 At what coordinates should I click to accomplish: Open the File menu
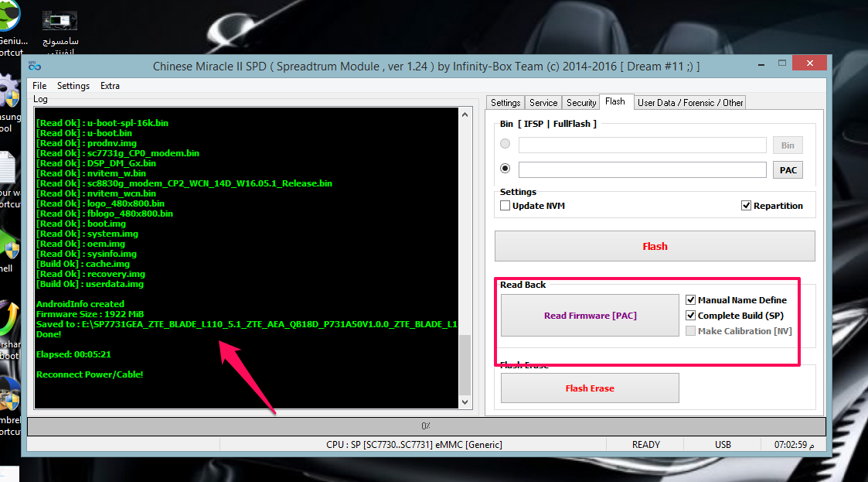39,86
